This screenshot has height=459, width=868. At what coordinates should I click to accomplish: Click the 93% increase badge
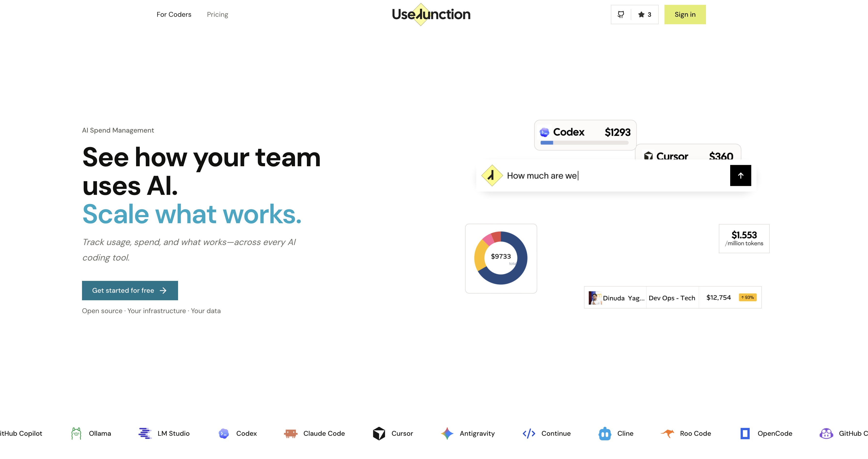pos(747,297)
